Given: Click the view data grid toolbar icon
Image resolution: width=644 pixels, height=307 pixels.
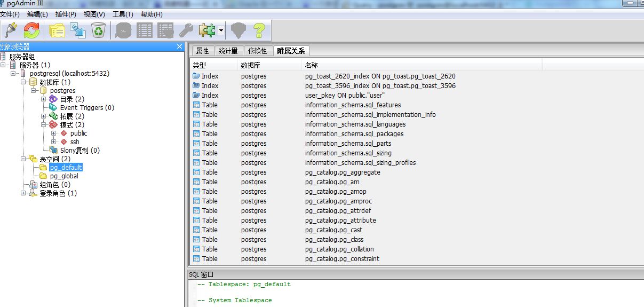Looking at the screenshot, I should pos(145,30).
